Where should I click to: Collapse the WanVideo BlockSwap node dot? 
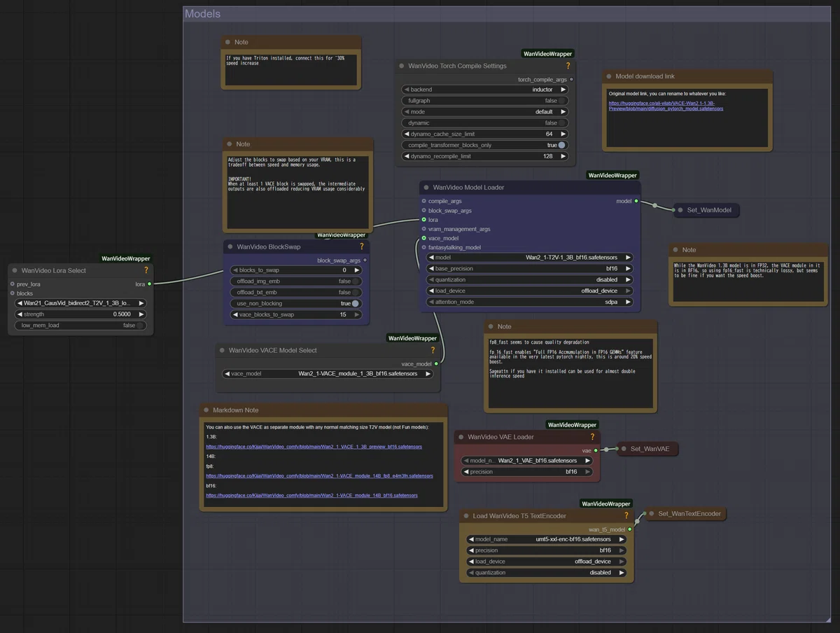[230, 246]
